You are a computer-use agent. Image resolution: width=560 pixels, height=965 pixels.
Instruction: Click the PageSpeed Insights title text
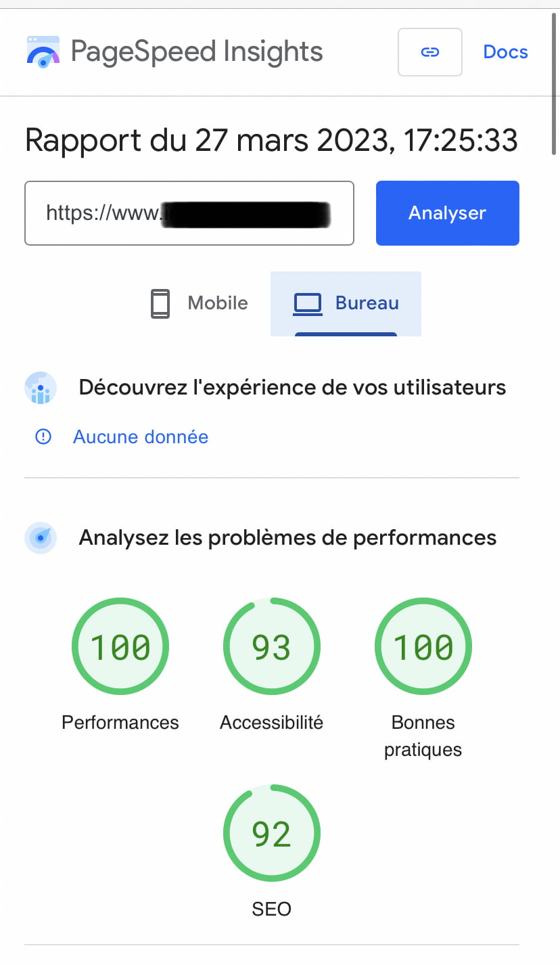click(197, 52)
